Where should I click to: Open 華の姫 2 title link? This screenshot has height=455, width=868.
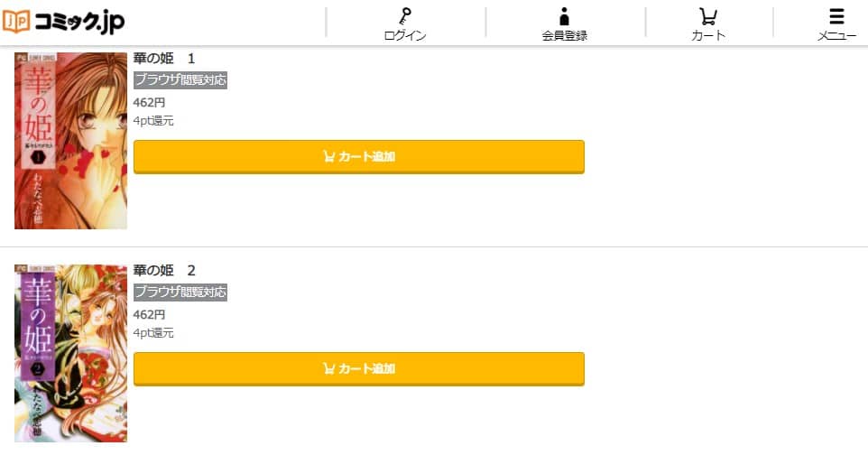[x=164, y=271]
